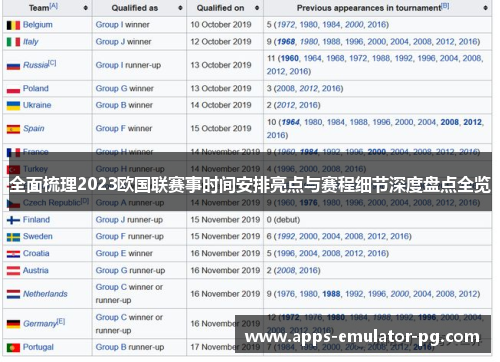Click the Austria flag icon
This screenshot has height=362, width=500.
pyautogui.click(x=13, y=271)
